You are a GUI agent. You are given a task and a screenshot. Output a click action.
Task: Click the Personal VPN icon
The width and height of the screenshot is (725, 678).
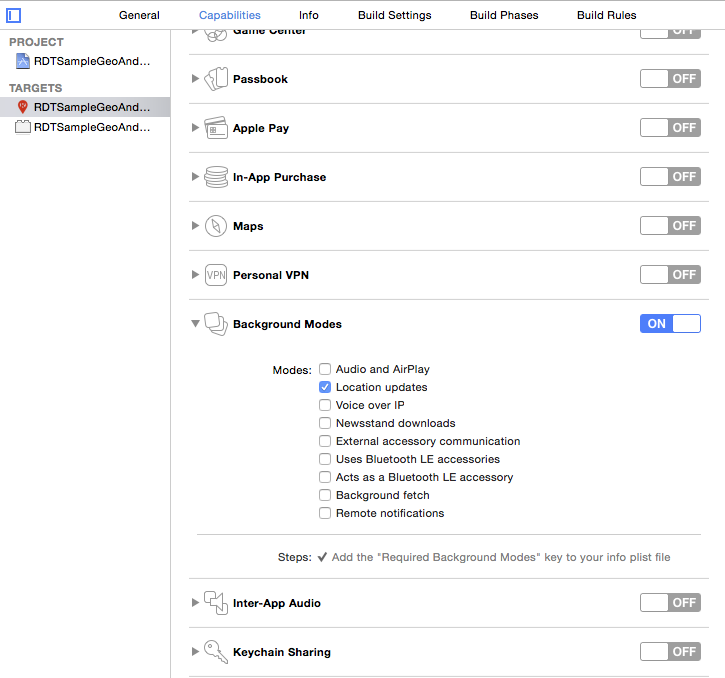(x=217, y=275)
